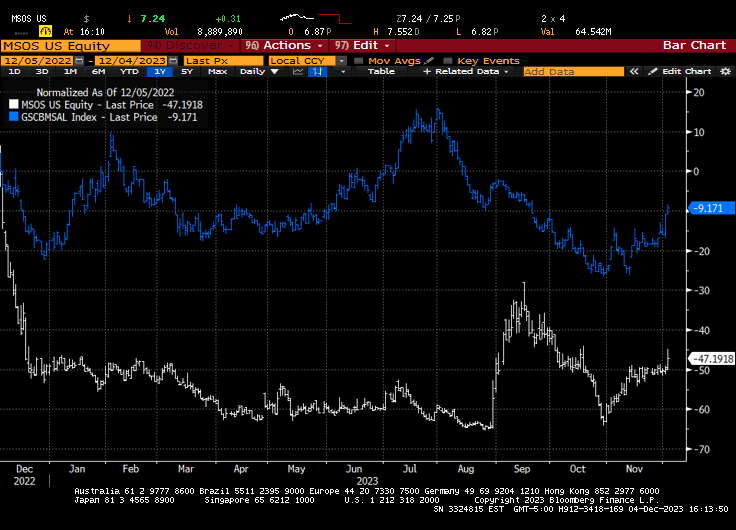The width and height of the screenshot is (736, 530).
Task: Click the intraday sparkline mini chart
Action: click(315, 19)
